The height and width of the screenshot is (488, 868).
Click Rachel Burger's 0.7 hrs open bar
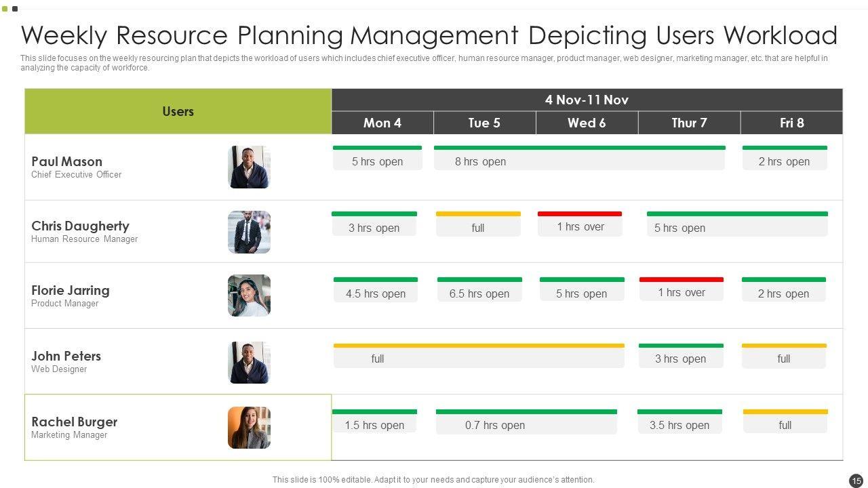point(526,424)
